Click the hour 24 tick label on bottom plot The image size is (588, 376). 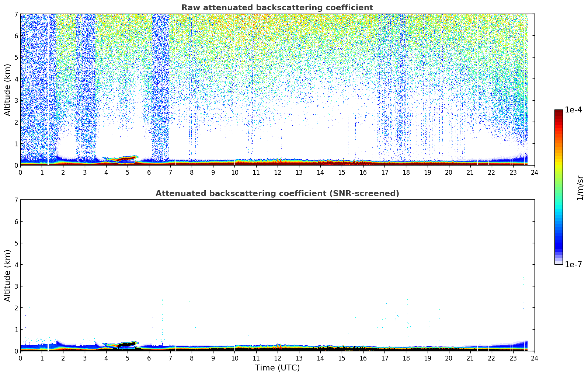534,358
